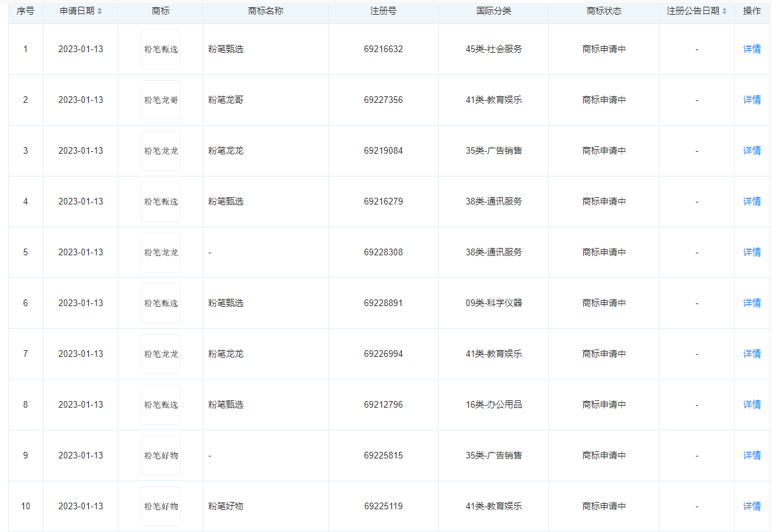Screen dimensions: 773x532
Task: Sort by 申请日期 using its sort arrows
Action: pos(100,11)
